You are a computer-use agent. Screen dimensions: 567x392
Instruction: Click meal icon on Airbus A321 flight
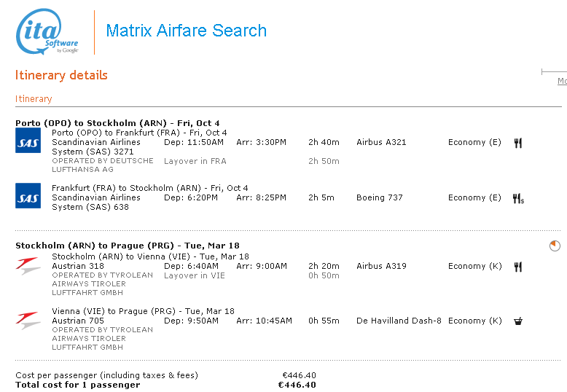(x=518, y=143)
